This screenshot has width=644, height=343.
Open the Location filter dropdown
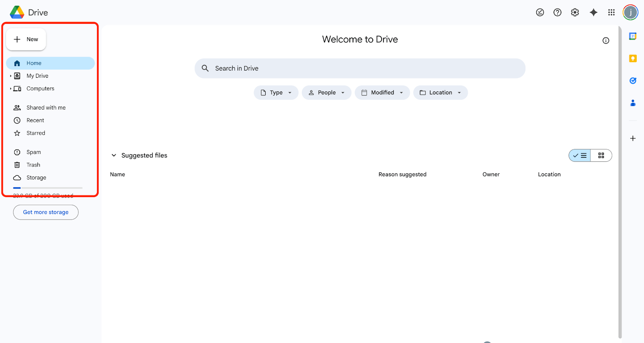click(440, 92)
